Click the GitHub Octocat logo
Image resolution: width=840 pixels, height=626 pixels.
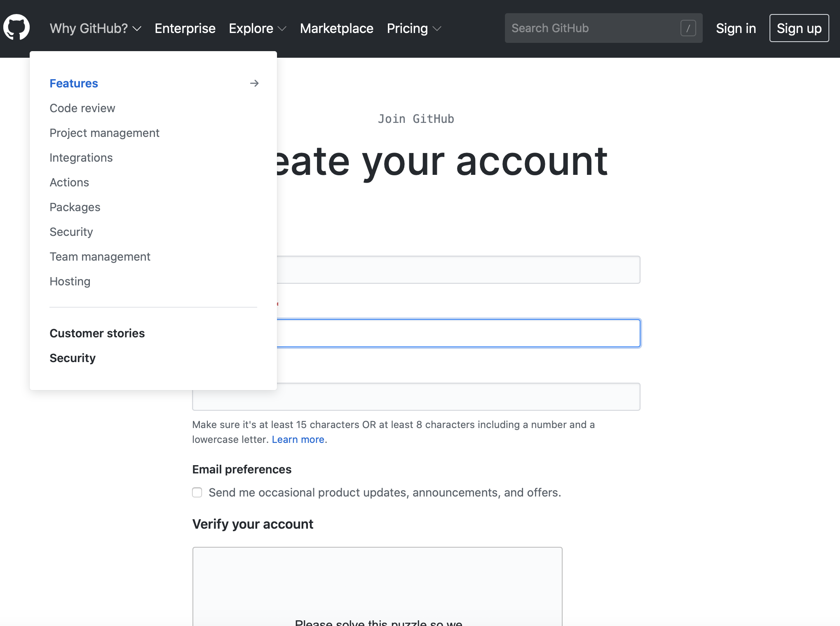[16, 28]
